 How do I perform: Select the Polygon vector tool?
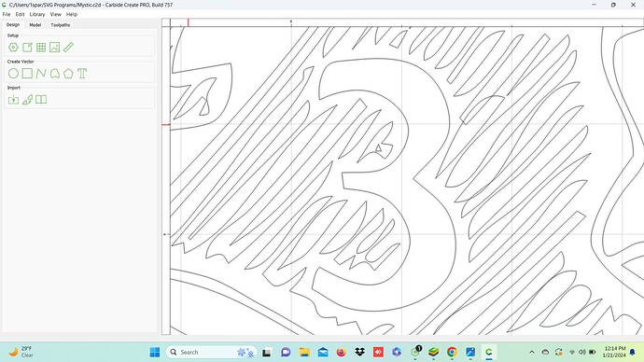68,74
